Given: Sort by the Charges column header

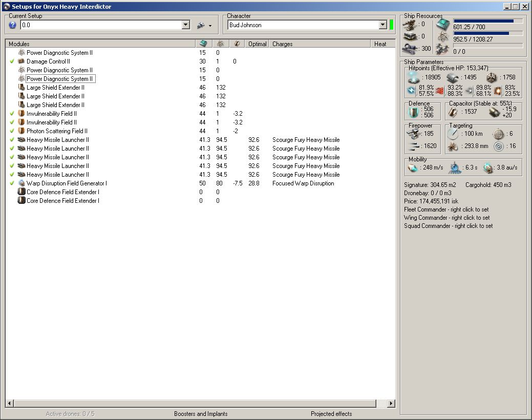Looking at the screenshot, I should coord(320,44).
